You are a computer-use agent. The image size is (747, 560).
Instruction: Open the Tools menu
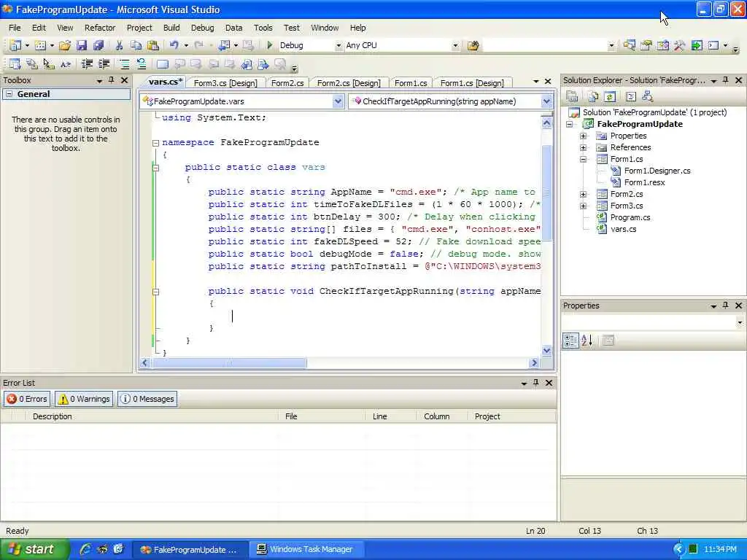263,28
